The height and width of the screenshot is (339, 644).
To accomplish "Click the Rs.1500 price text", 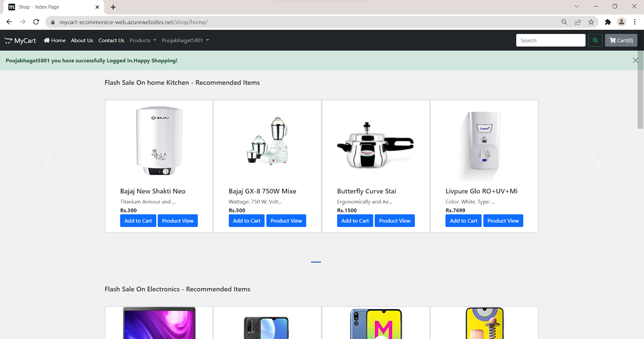I will (347, 210).
